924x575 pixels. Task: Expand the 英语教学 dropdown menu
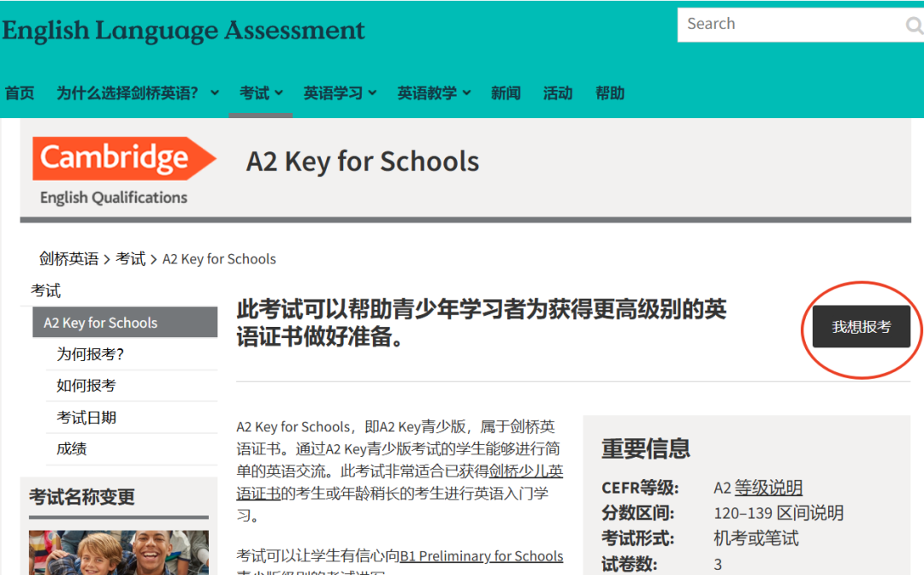[433, 92]
